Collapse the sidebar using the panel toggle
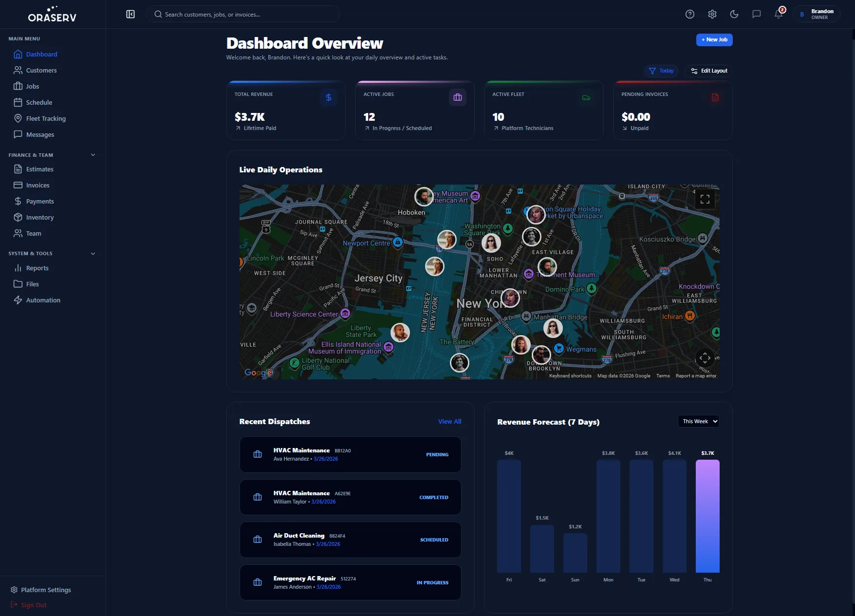 click(x=130, y=14)
